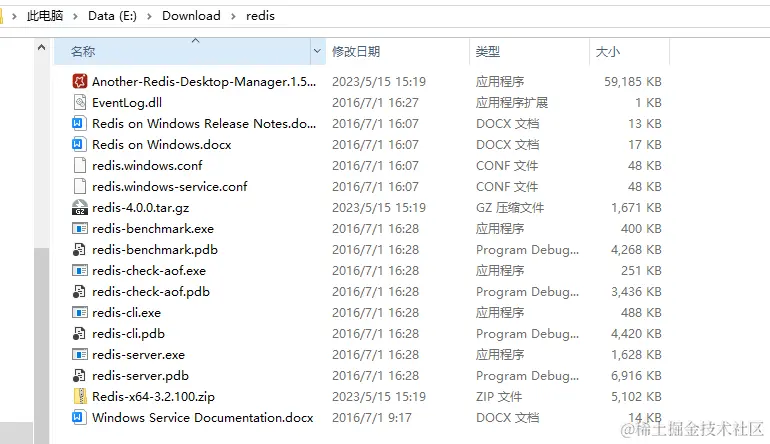Image resolution: width=770 pixels, height=444 pixels.
Task: Click the Windows Service Documentation.docx icon
Action: pyautogui.click(x=79, y=417)
